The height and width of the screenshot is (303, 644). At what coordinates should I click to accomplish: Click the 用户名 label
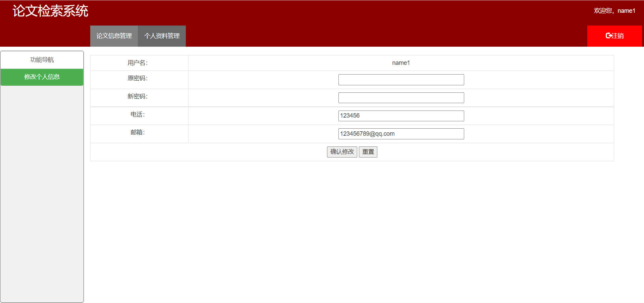click(x=138, y=63)
